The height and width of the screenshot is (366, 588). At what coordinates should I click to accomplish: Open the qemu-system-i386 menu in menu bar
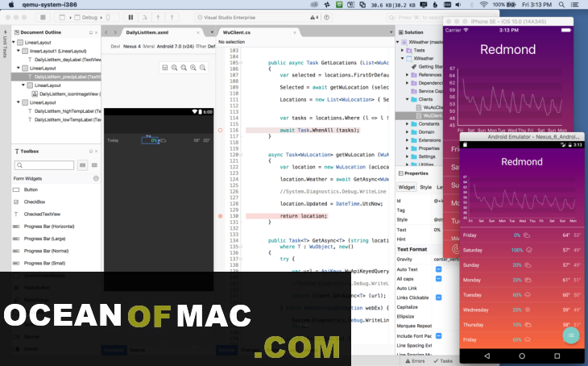[x=49, y=5]
